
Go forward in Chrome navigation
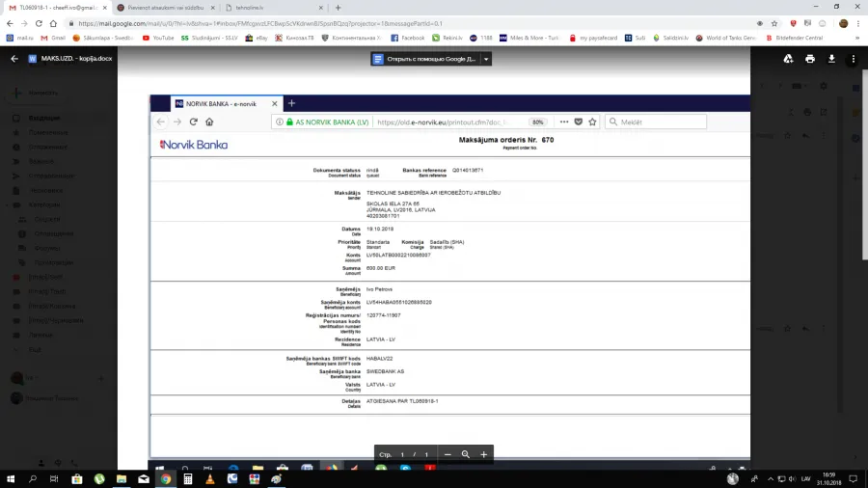pos(24,24)
